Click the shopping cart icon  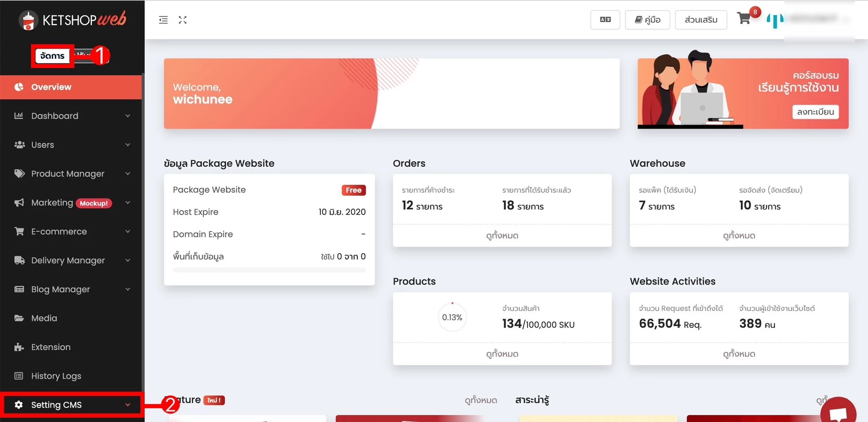[744, 19]
